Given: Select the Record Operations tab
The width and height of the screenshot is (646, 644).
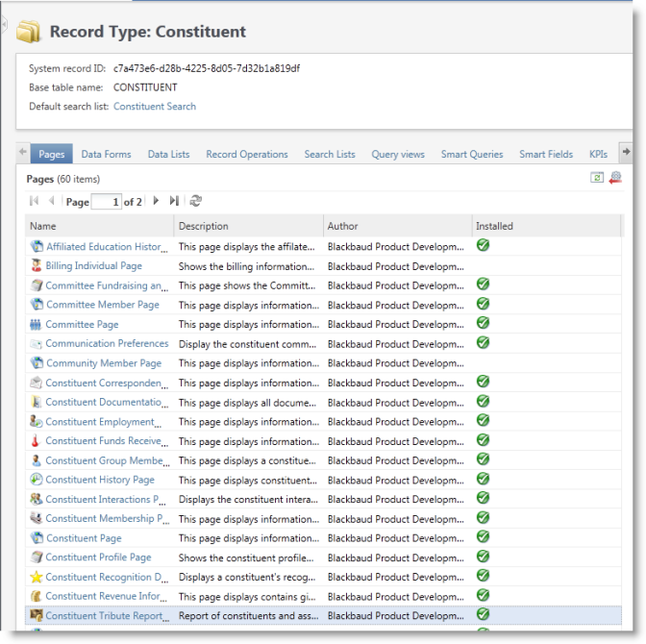Looking at the screenshot, I should point(247,154).
